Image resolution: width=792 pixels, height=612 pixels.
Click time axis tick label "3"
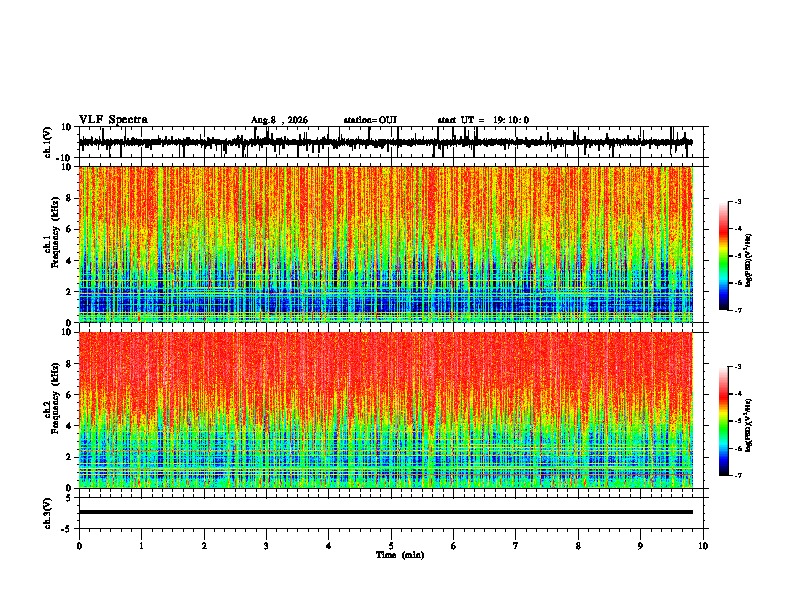(266, 546)
